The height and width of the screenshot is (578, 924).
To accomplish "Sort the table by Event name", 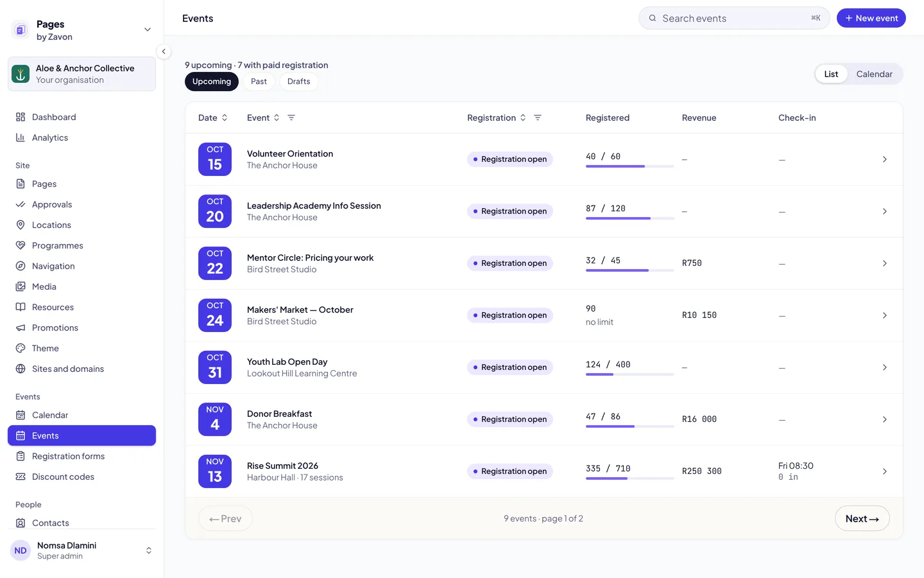I will [x=263, y=118].
